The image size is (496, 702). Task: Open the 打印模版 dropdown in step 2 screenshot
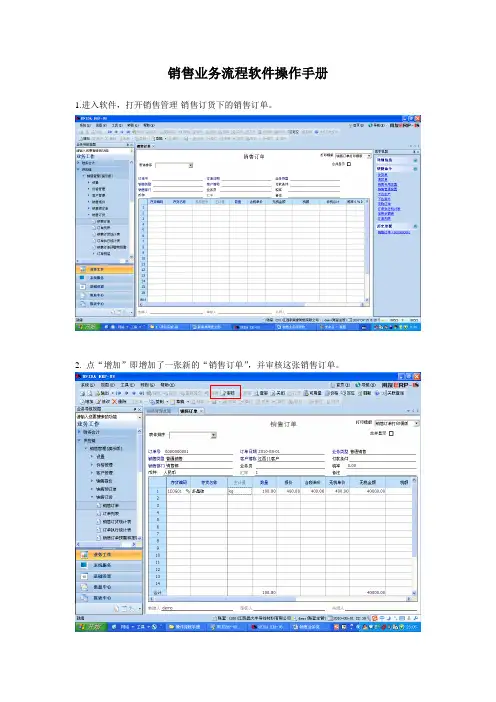click(x=417, y=423)
